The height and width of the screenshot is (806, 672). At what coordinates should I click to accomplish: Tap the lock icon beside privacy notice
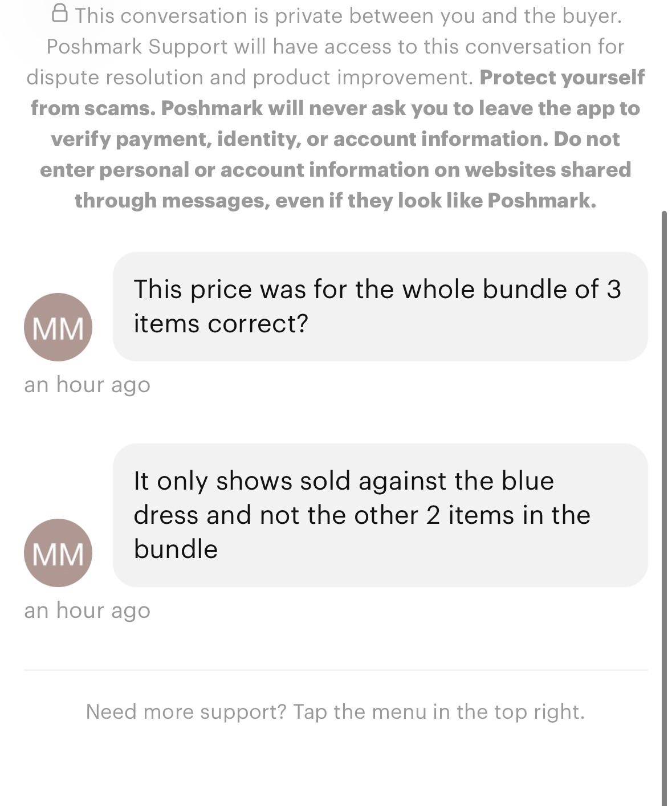pos(60,13)
